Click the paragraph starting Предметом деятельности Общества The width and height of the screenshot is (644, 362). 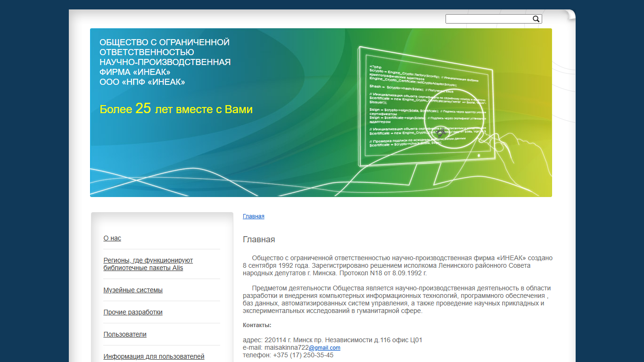396,299
